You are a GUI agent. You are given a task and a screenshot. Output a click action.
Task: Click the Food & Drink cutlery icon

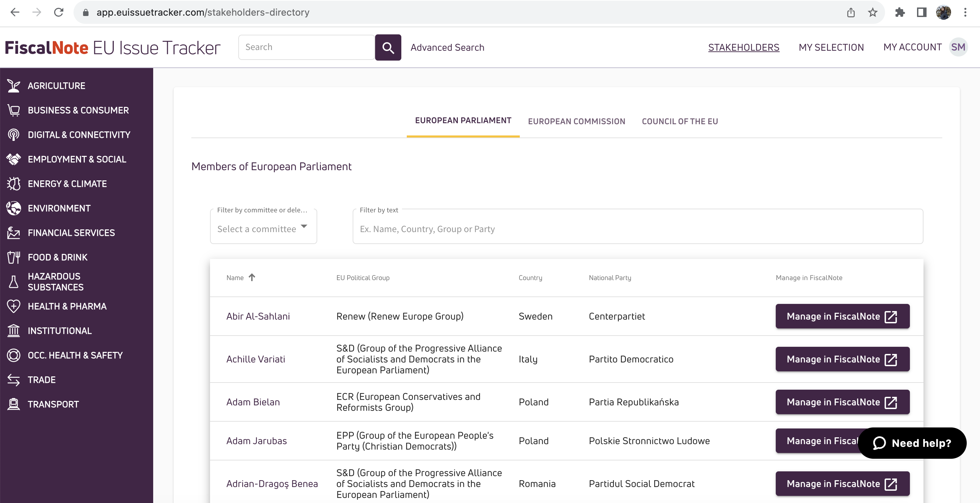point(14,257)
